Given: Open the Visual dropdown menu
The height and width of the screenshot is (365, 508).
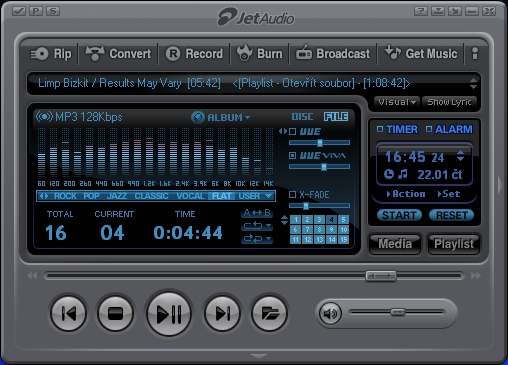Looking at the screenshot, I should click(397, 102).
